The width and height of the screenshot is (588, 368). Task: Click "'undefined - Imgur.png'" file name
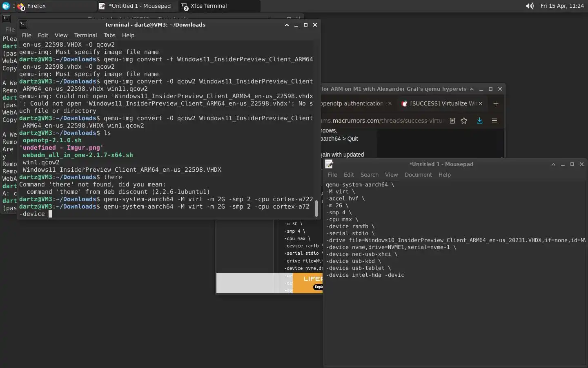tap(61, 148)
